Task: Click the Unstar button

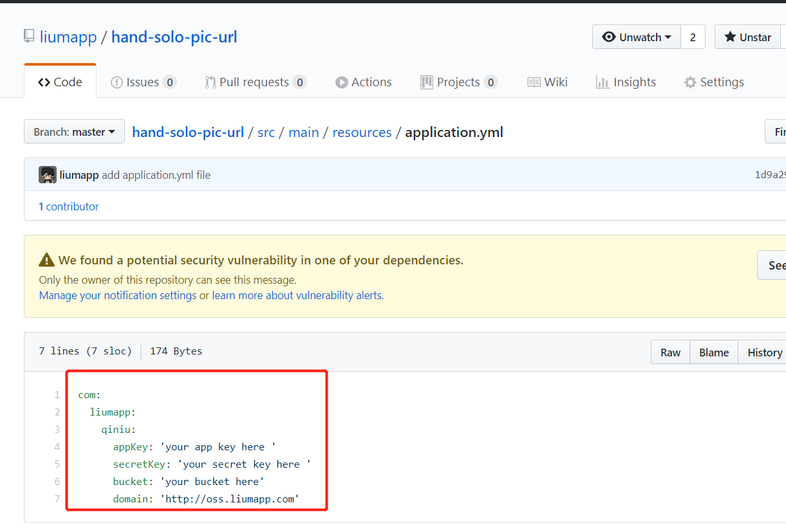Action: click(749, 37)
